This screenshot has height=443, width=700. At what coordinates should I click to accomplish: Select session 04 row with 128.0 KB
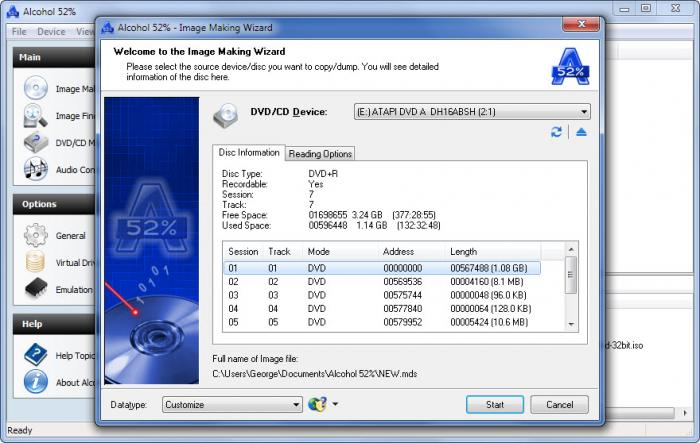tap(382, 309)
